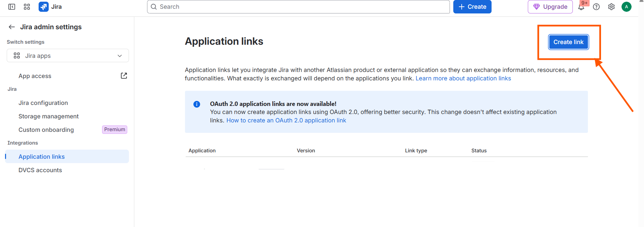
Task: Focus the Search input field
Action: [298, 7]
